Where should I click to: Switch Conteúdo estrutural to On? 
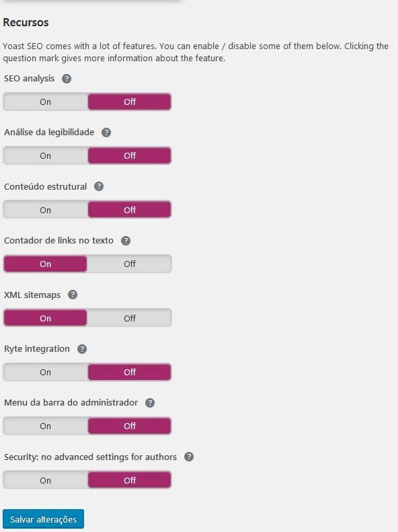click(x=46, y=210)
